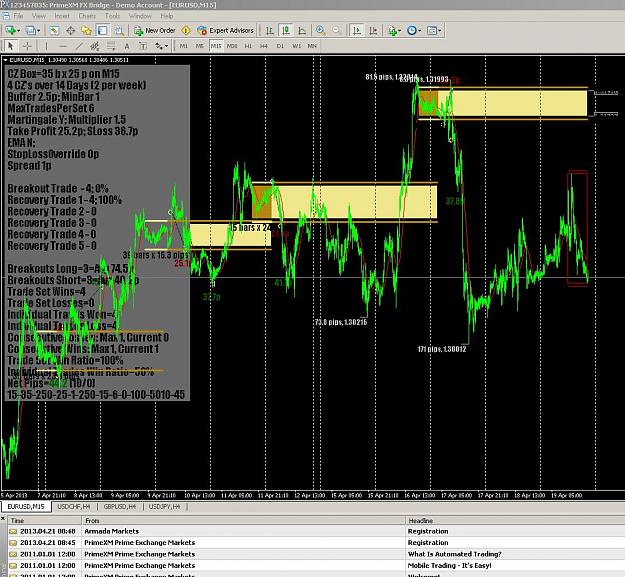This screenshot has height=577, width=625.
Task: Switch chart type to Line Chart
Action: click(302, 31)
